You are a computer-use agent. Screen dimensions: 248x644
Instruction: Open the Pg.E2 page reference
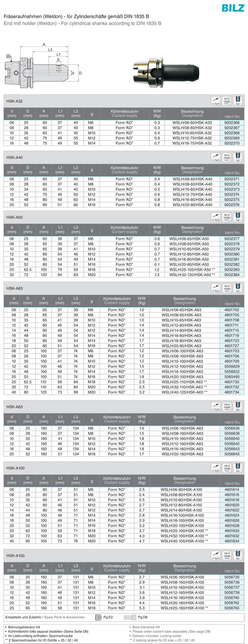(108, 617)
